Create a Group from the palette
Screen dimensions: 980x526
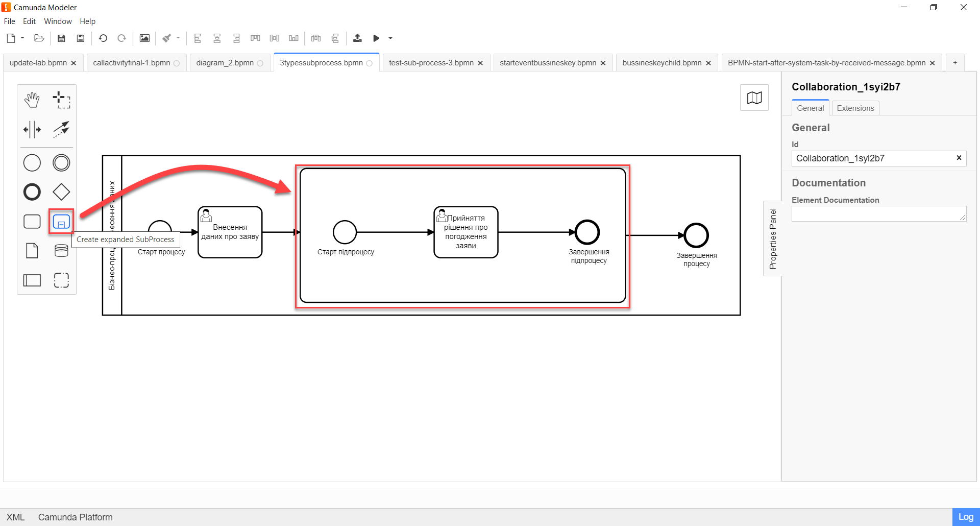pos(61,280)
